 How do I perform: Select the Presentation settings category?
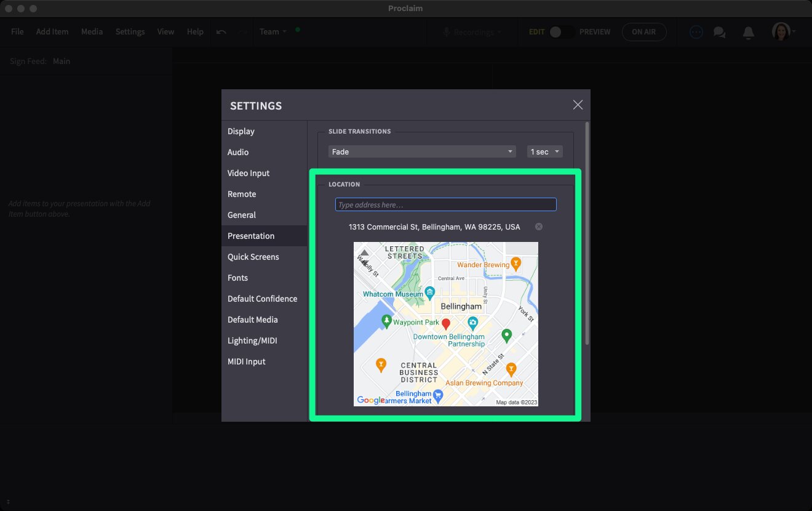tap(264, 236)
